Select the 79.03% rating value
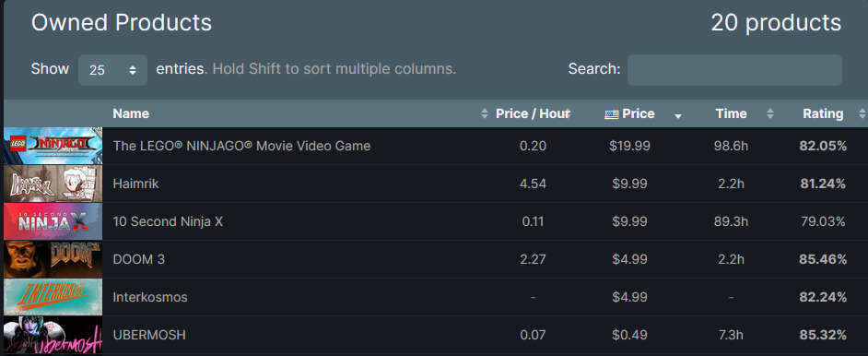The image size is (868, 356). click(823, 221)
